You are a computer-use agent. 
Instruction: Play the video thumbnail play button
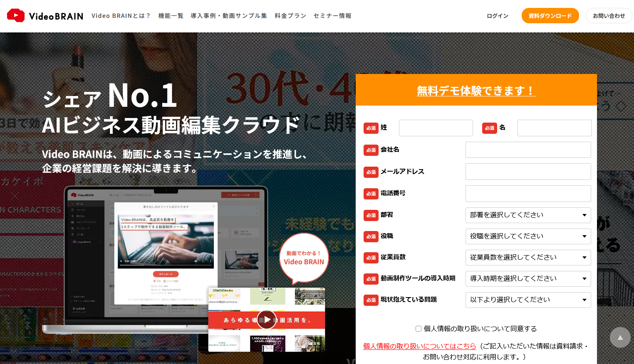[266, 320]
